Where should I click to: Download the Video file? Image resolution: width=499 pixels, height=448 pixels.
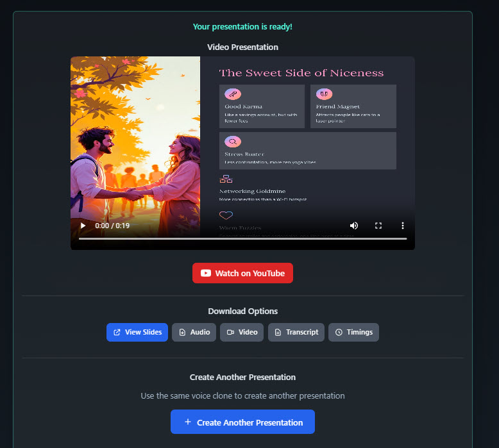point(242,332)
